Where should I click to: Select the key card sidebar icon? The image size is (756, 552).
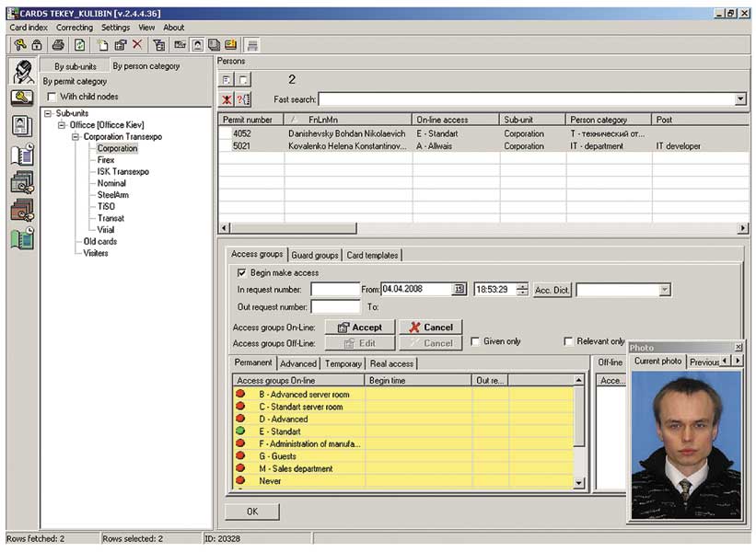click(x=21, y=98)
